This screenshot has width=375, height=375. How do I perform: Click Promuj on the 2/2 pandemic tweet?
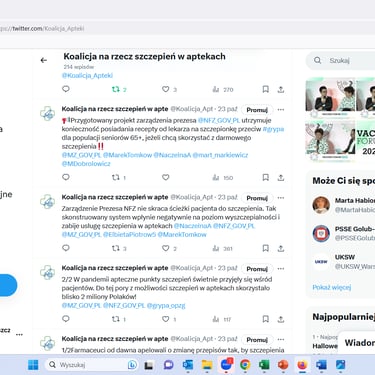257,269
